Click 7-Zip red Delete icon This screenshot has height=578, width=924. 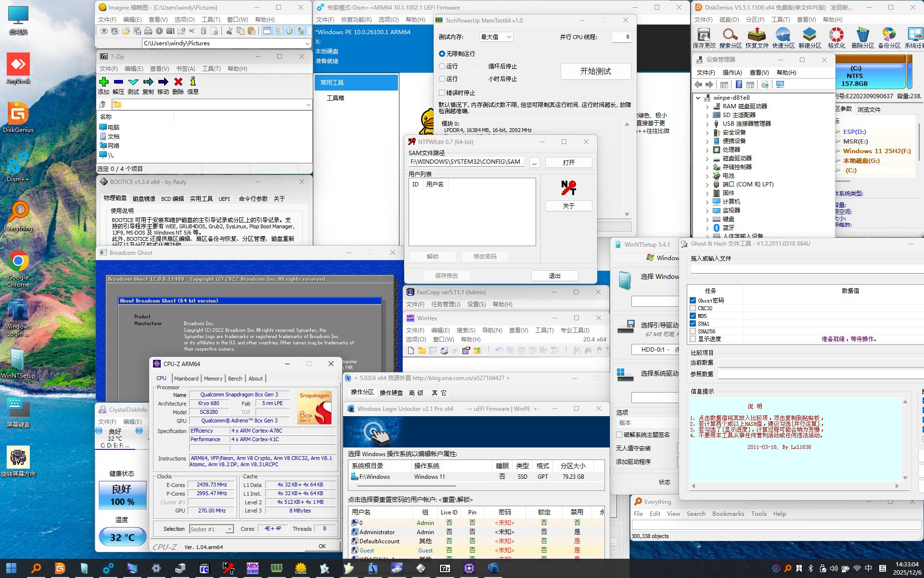pos(178,82)
